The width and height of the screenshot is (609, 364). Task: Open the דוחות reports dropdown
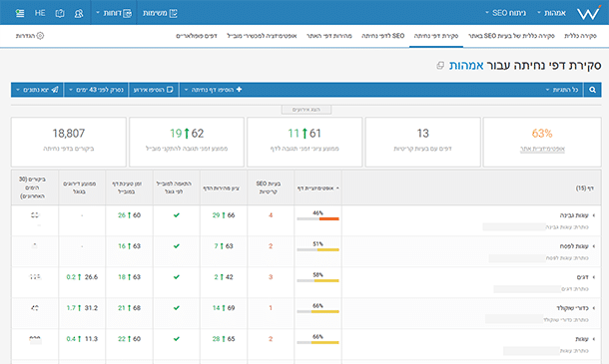pos(114,13)
